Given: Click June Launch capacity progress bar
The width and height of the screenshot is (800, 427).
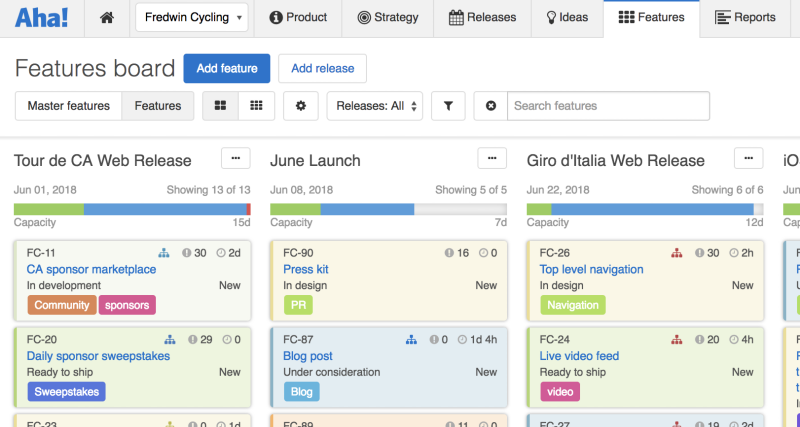Looking at the screenshot, I should tap(388, 209).
